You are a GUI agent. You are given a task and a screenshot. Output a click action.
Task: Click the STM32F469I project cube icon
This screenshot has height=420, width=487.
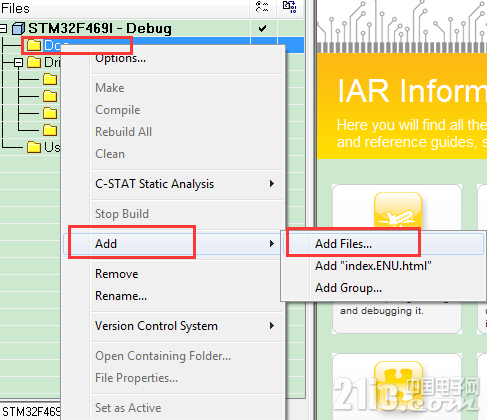click(18, 28)
